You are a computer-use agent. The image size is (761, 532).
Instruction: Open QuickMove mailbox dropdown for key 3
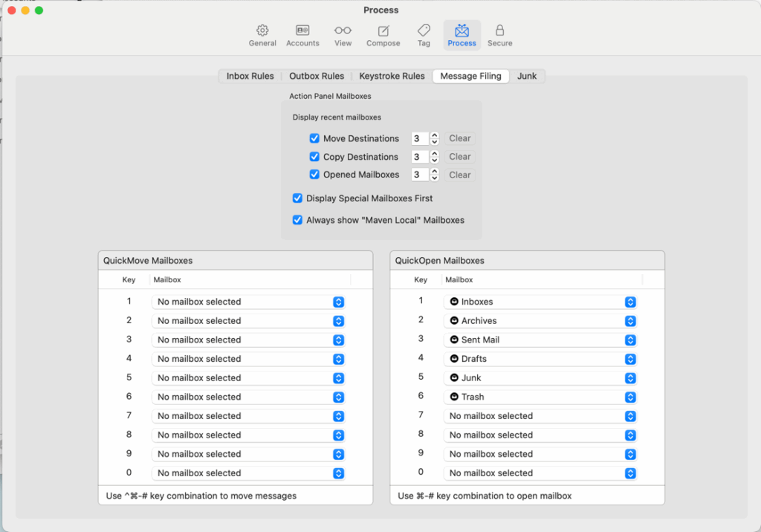pyautogui.click(x=248, y=340)
